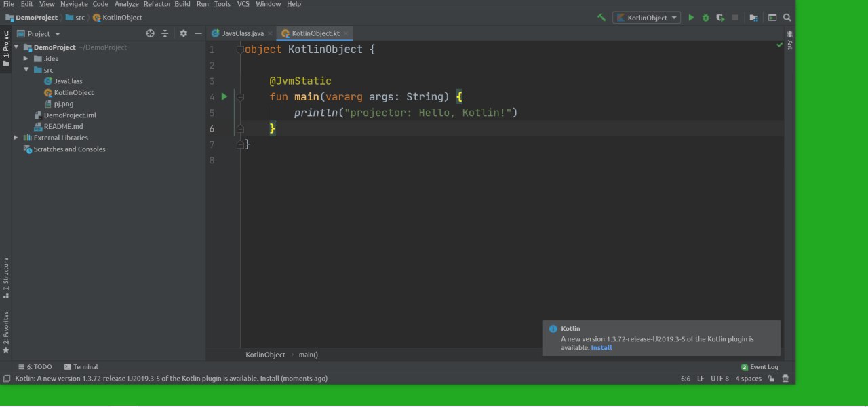Screen dimensions: 868x407
Task: Click the @JvmStatic annotation
Action: (x=300, y=81)
